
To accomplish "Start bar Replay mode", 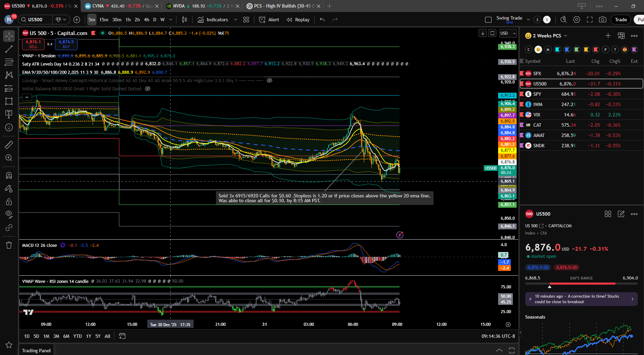I will pos(298,20).
